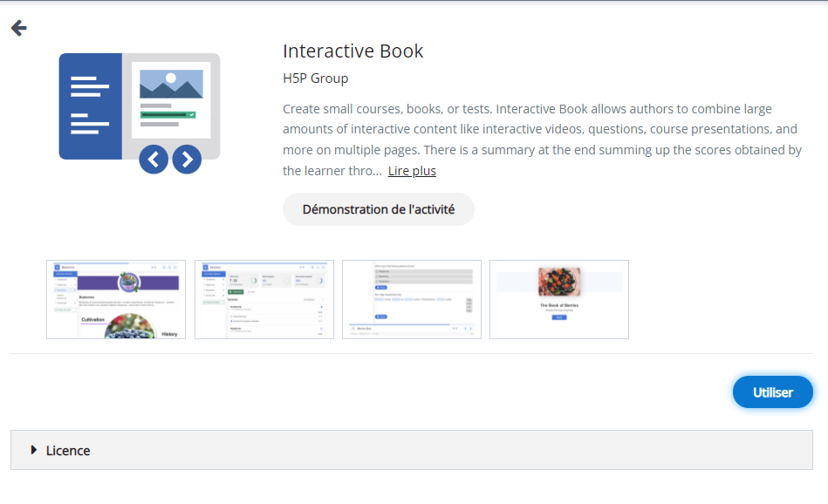828x504 pixels.
Task: Open the summary score screenshot thumbnail
Action: [x=264, y=299]
